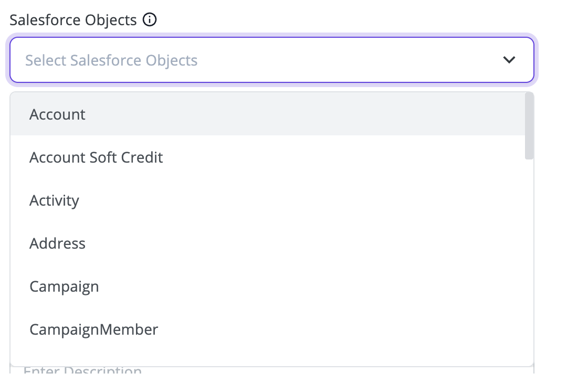Choose the Account option

(268, 114)
